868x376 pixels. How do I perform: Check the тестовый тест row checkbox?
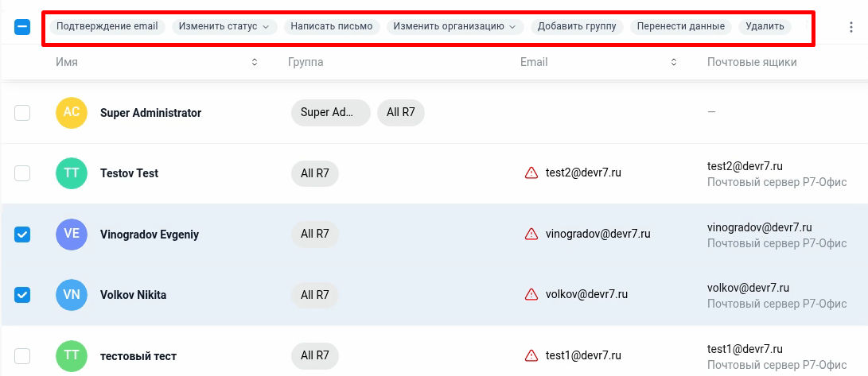[x=22, y=355]
